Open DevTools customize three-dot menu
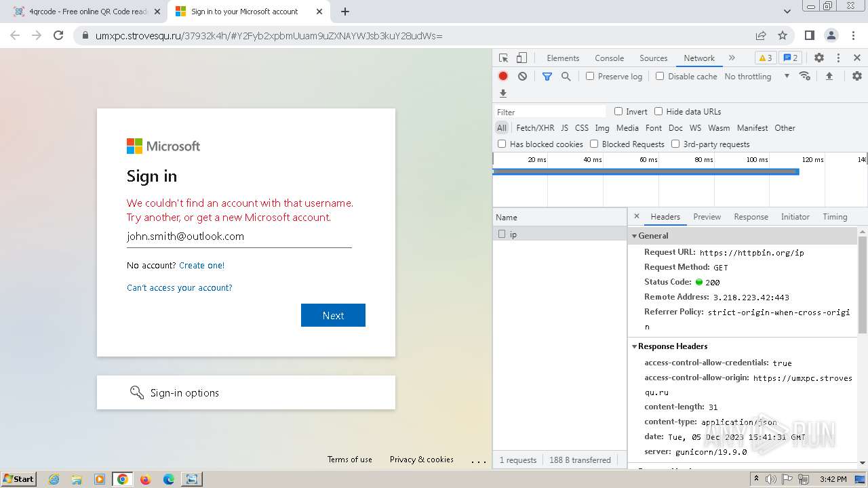 [x=838, y=58]
